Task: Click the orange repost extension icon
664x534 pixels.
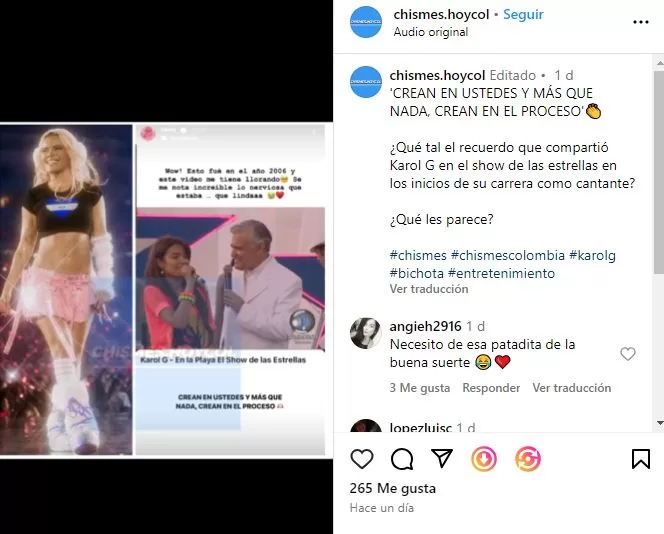Action: coord(528,459)
